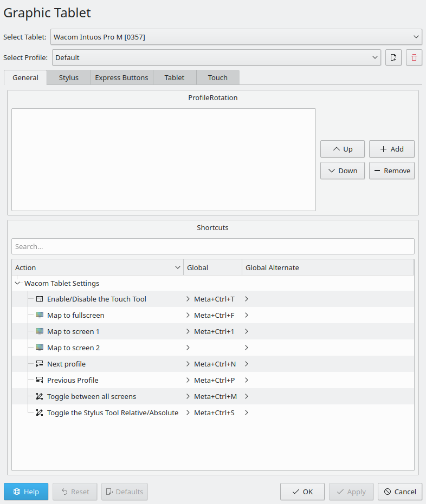Open the Select Tablet dropdown

(236, 37)
